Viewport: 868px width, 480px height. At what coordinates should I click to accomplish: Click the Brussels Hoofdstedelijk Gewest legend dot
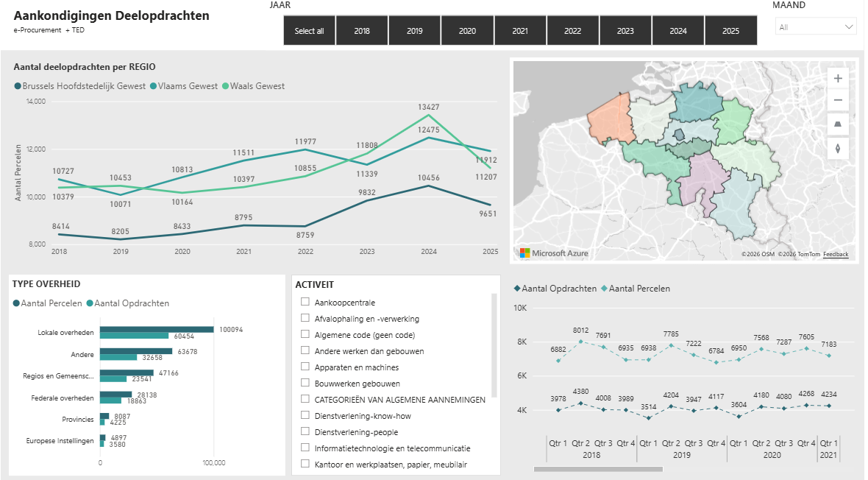coord(18,86)
